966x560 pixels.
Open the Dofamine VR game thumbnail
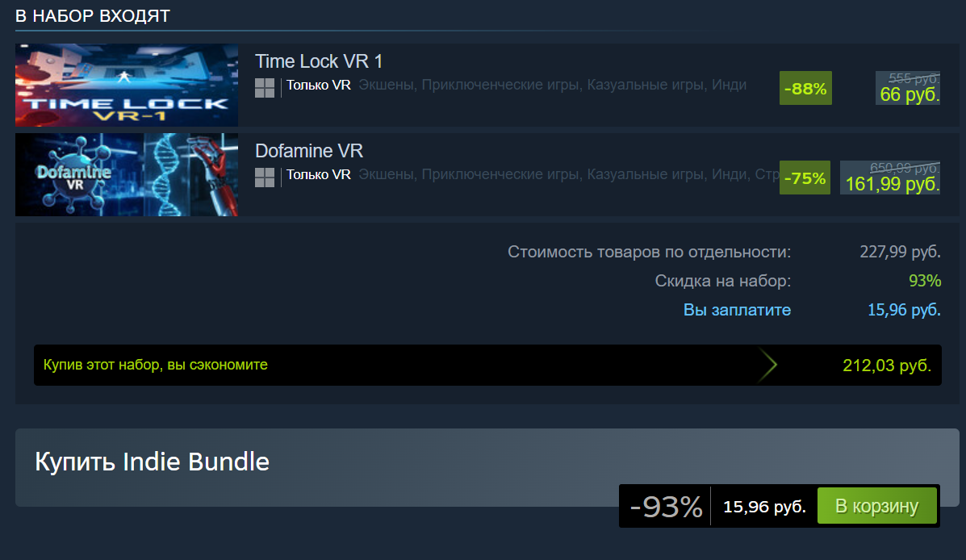click(127, 174)
